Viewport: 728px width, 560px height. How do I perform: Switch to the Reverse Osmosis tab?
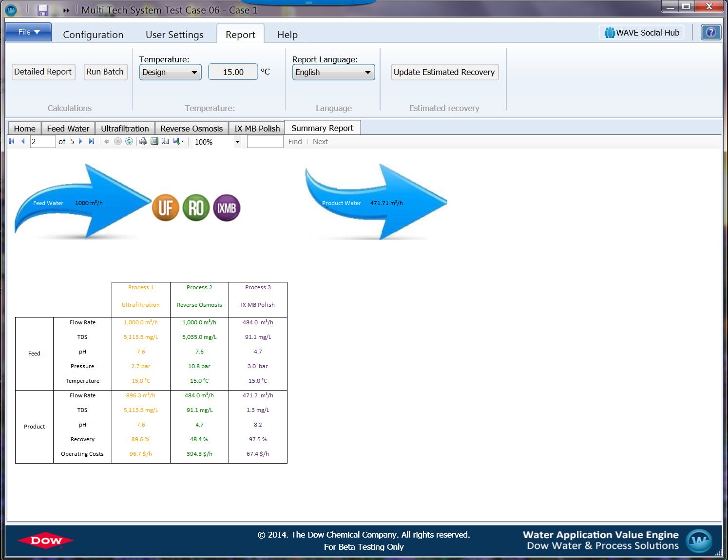192,129
